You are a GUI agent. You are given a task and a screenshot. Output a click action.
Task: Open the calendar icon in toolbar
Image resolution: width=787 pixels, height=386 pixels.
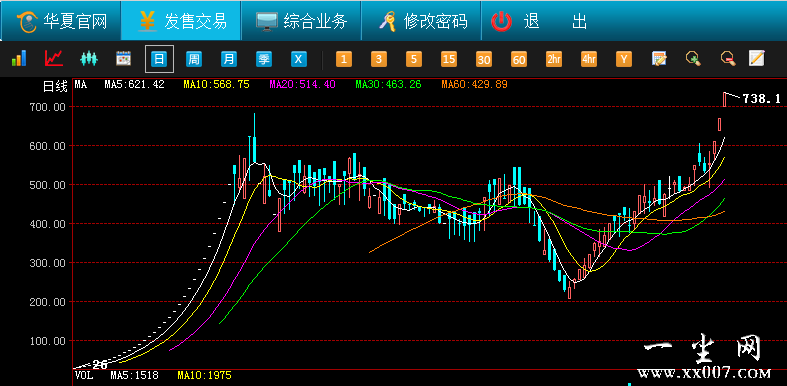click(123, 59)
